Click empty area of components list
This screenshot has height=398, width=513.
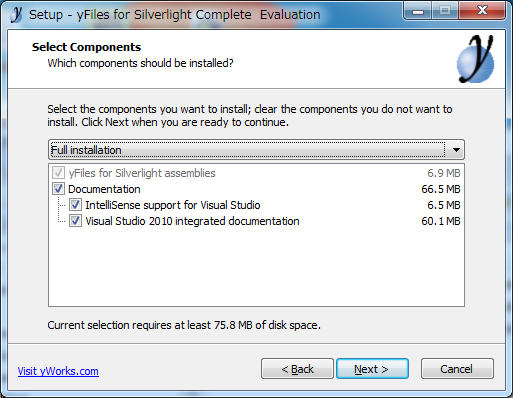click(256, 267)
